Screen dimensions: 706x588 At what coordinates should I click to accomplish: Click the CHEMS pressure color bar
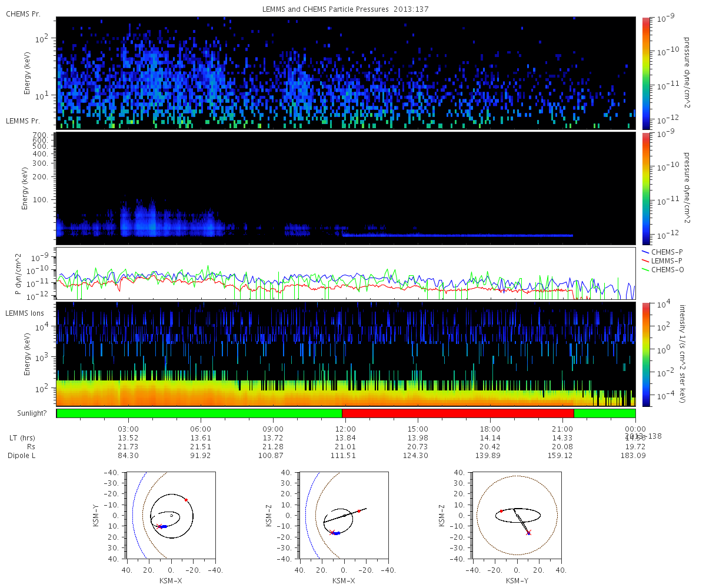646,73
